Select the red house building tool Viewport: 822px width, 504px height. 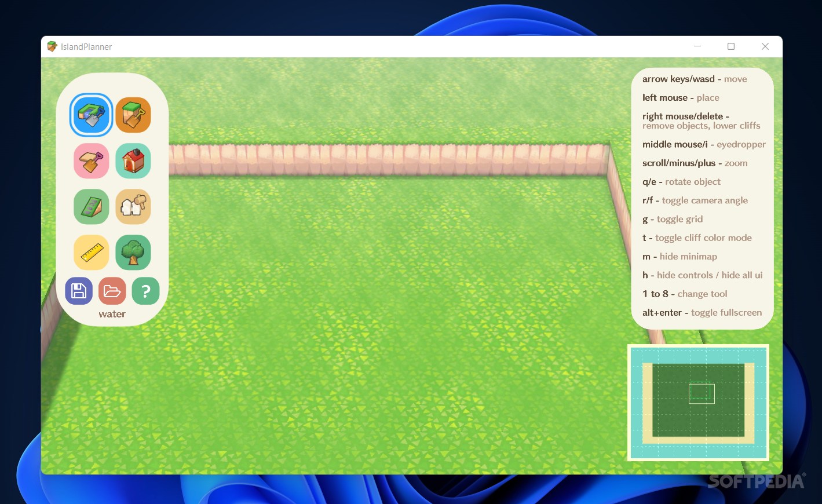click(133, 161)
